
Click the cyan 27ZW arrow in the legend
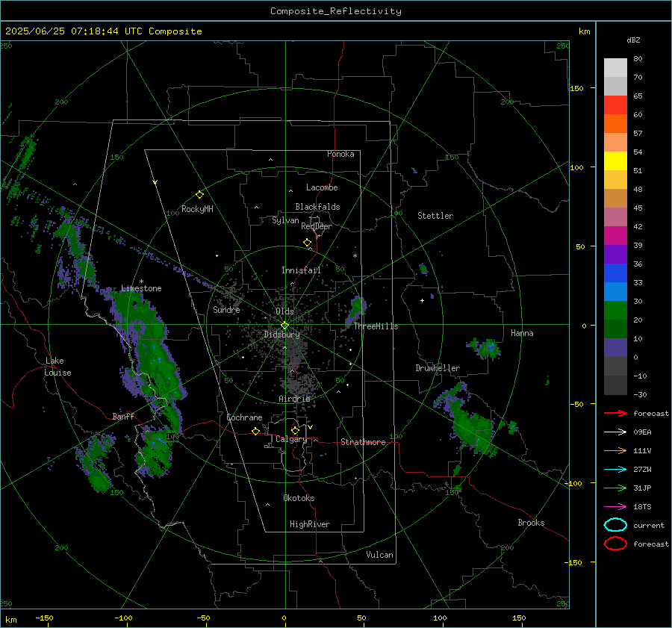[615, 470]
